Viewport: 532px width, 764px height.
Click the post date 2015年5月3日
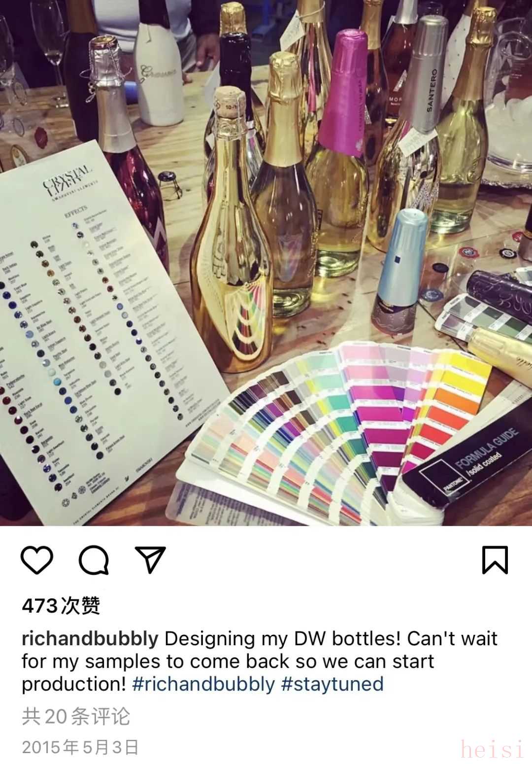pos(80,747)
